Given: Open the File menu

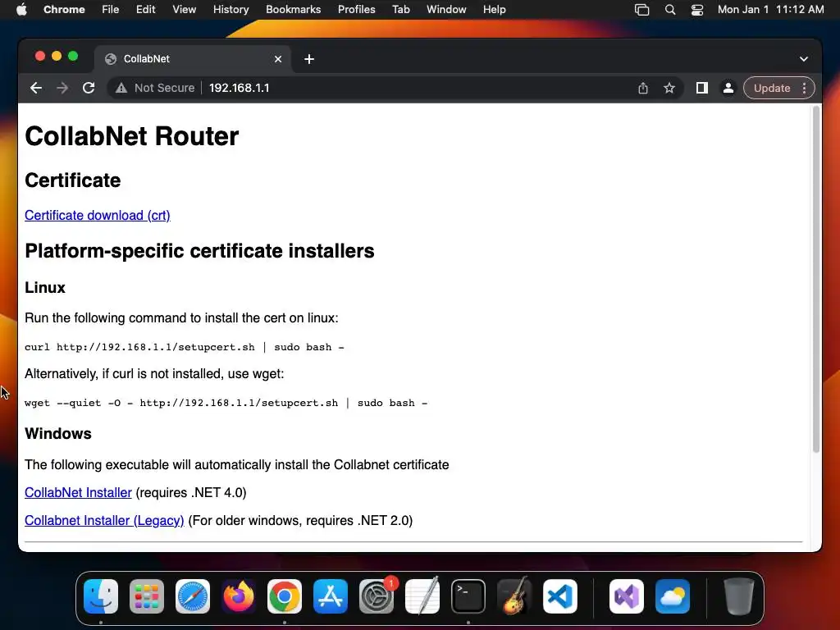Looking at the screenshot, I should click(x=111, y=10).
